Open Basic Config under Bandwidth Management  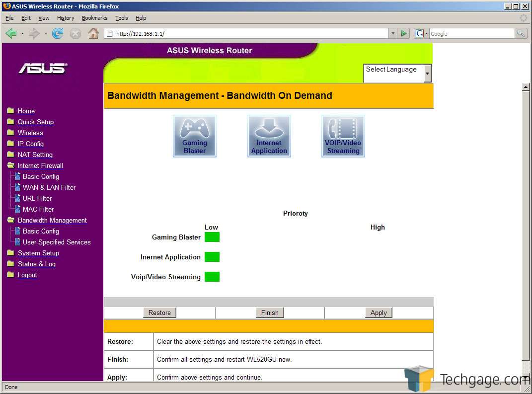41,231
